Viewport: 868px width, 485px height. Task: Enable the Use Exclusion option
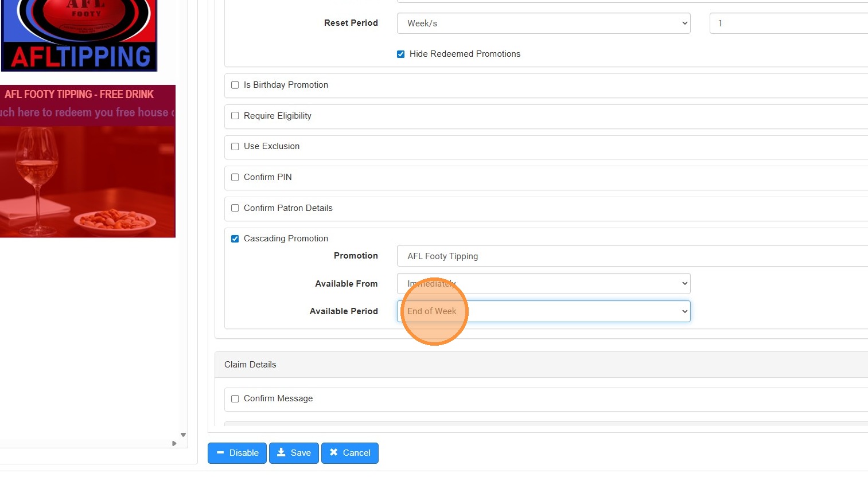point(235,146)
